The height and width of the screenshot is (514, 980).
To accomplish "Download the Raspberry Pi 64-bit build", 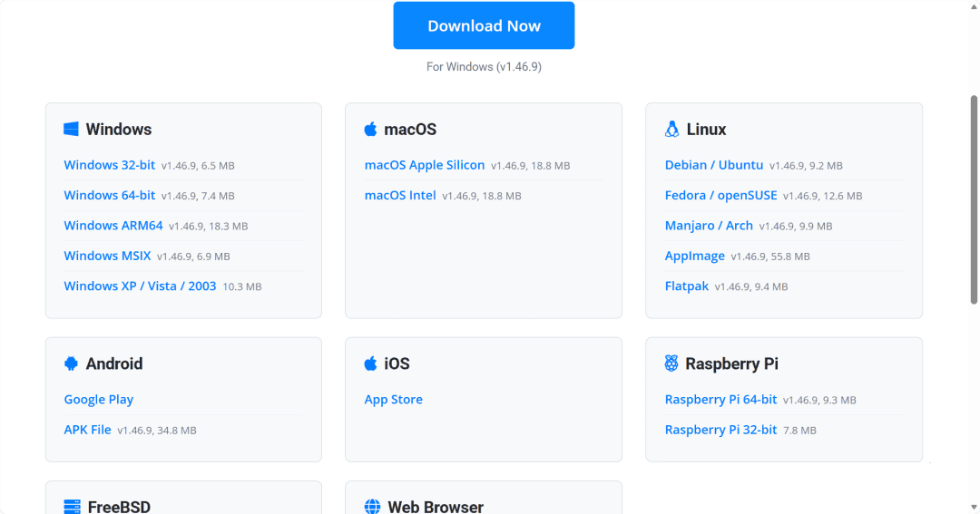I will tap(720, 400).
